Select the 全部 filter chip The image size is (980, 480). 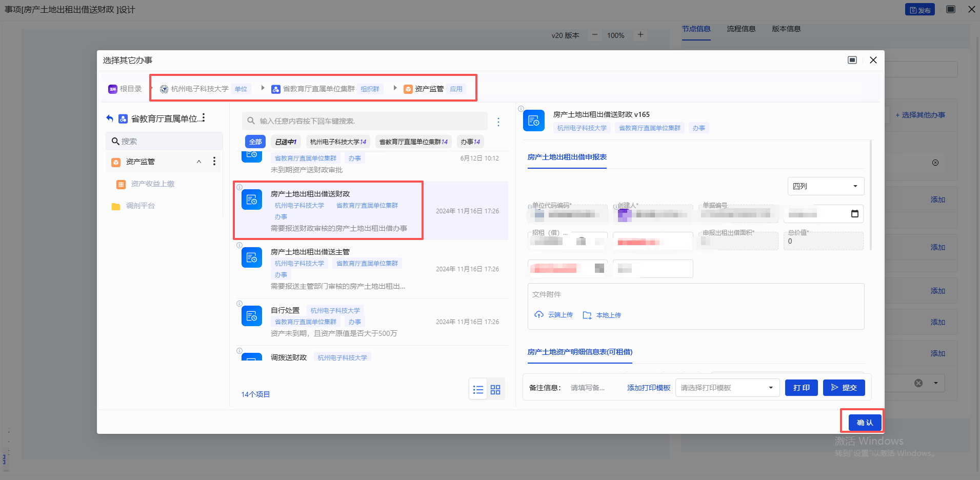[255, 142]
